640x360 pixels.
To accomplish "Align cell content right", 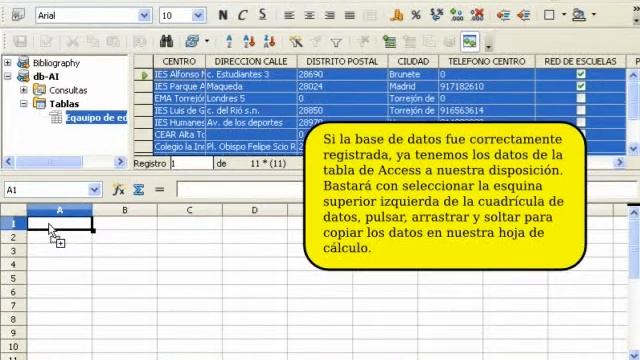I will pyautogui.click(x=329, y=16).
